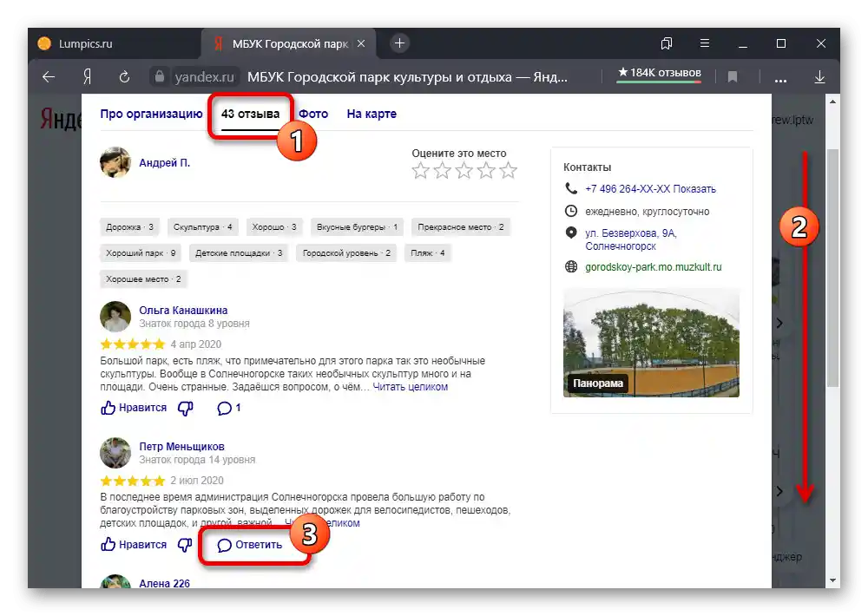Rate this place one star
The image size is (868, 616).
coord(421,170)
